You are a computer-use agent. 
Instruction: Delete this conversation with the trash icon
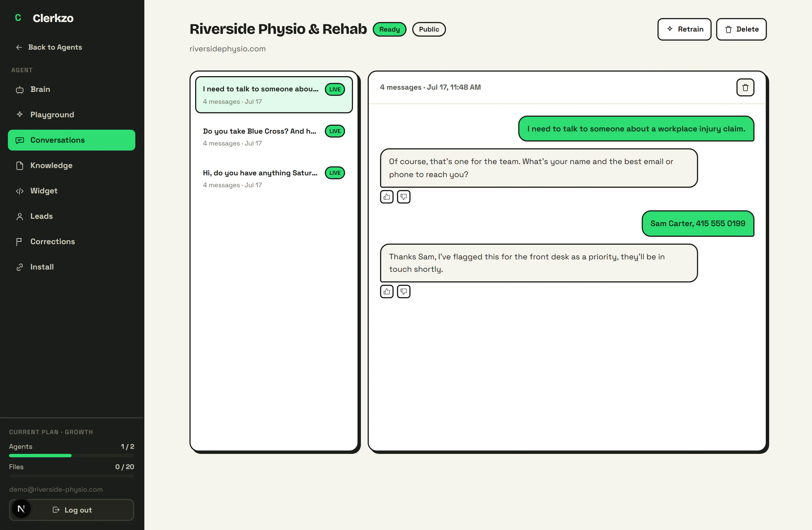[x=745, y=88]
